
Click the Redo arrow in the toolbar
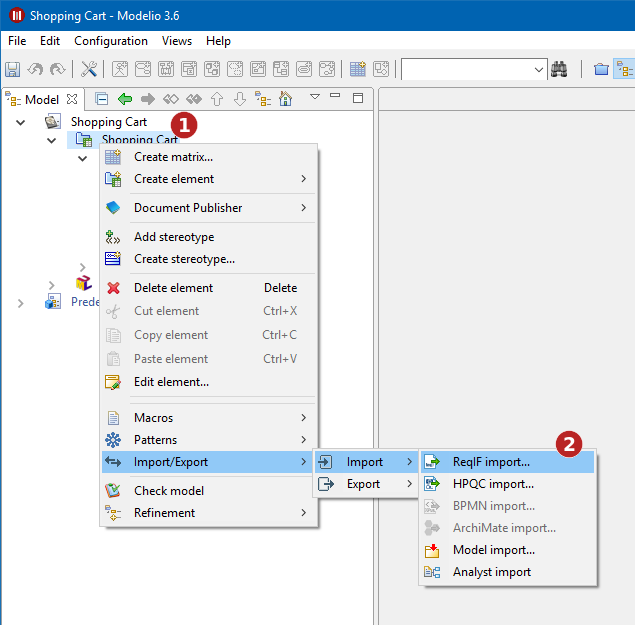[x=58, y=69]
